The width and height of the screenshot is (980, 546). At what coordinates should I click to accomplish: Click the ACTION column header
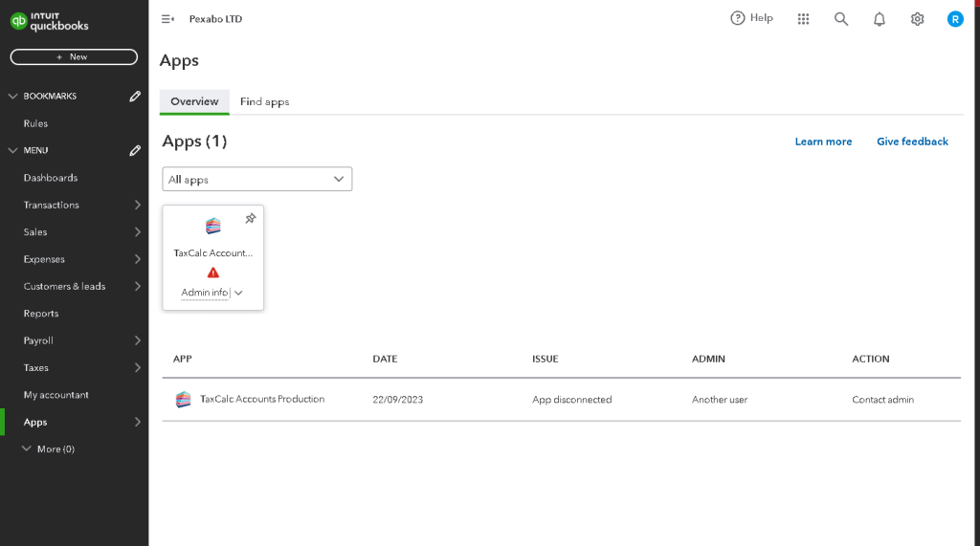pos(871,360)
